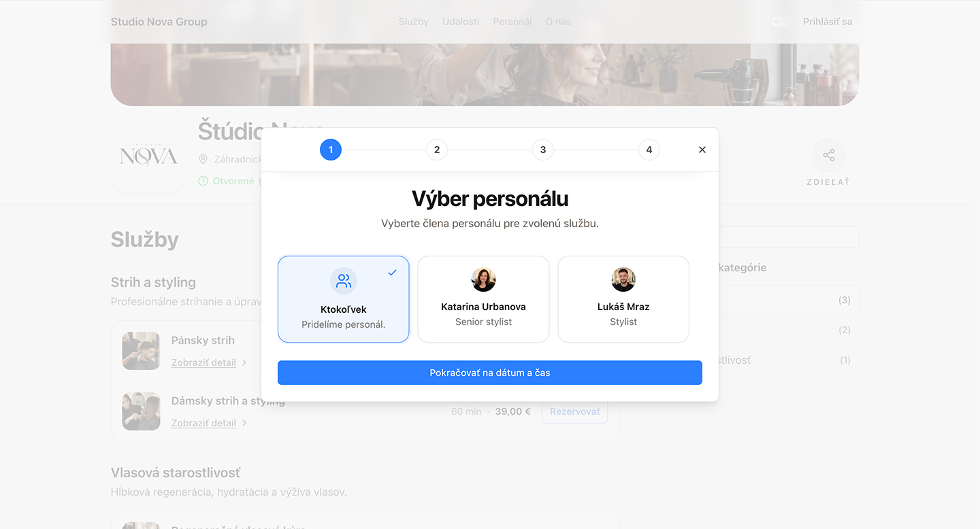Click the Strih a styling section heading
980x529 pixels.
click(153, 282)
